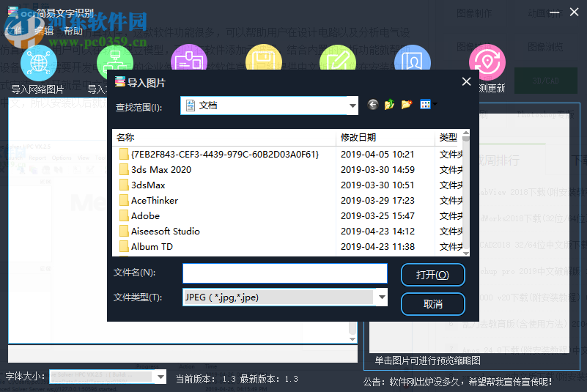This screenshot has width=587, height=392.
Task: Open the 帮助 menu
Action: 73,31
